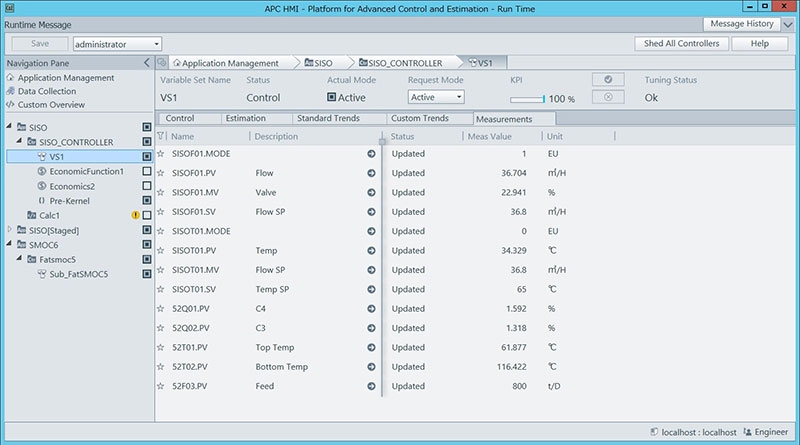800x445 pixels.
Task: Open the Help button
Action: tap(759, 43)
